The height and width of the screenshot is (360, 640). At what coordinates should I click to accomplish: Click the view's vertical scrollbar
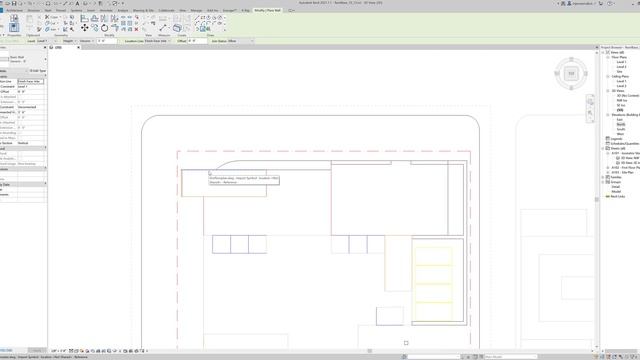(x=596, y=199)
